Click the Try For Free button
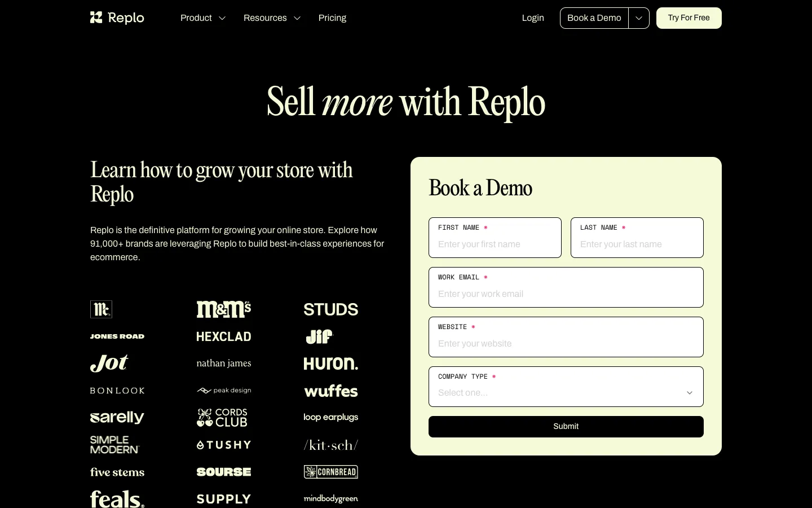The image size is (812, 508). (689, 18)
